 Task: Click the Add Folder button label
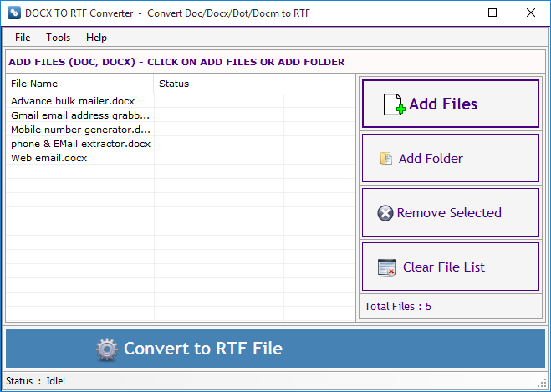click(431, 159)
